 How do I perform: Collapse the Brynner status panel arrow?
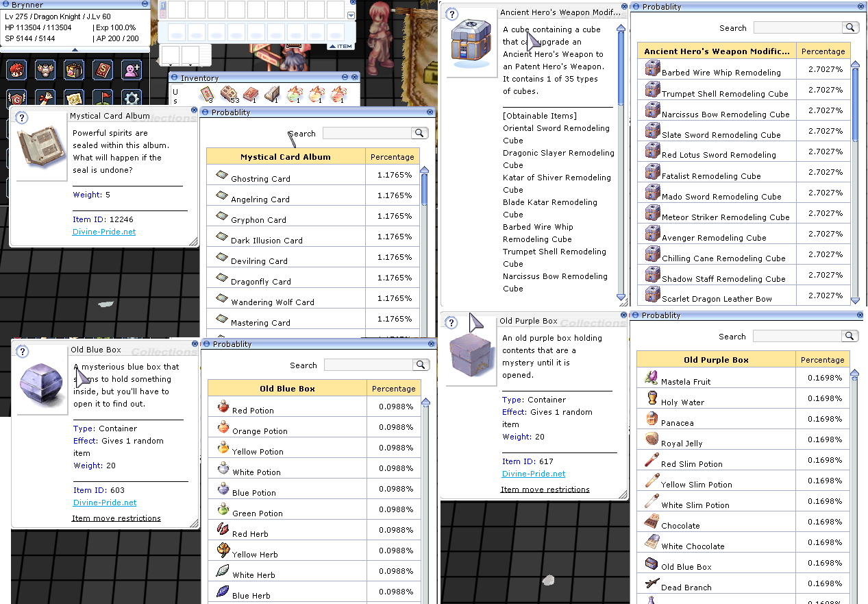click(x=75, y=49)
